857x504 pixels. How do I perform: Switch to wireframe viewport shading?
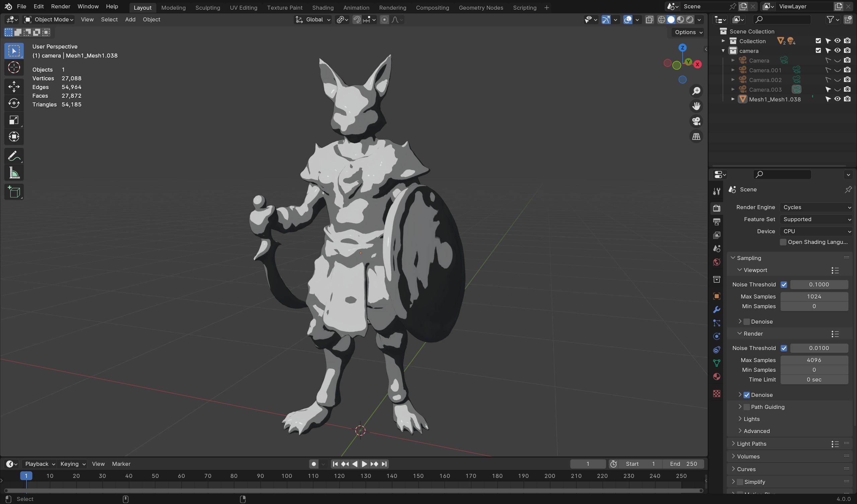pyautogui.click(x=661, y=20)
